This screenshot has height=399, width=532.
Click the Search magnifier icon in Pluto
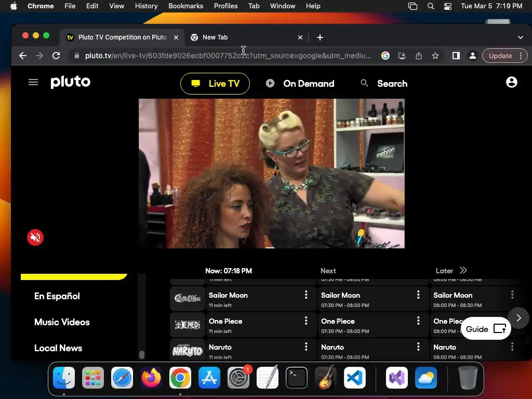[x=364, y=83]
